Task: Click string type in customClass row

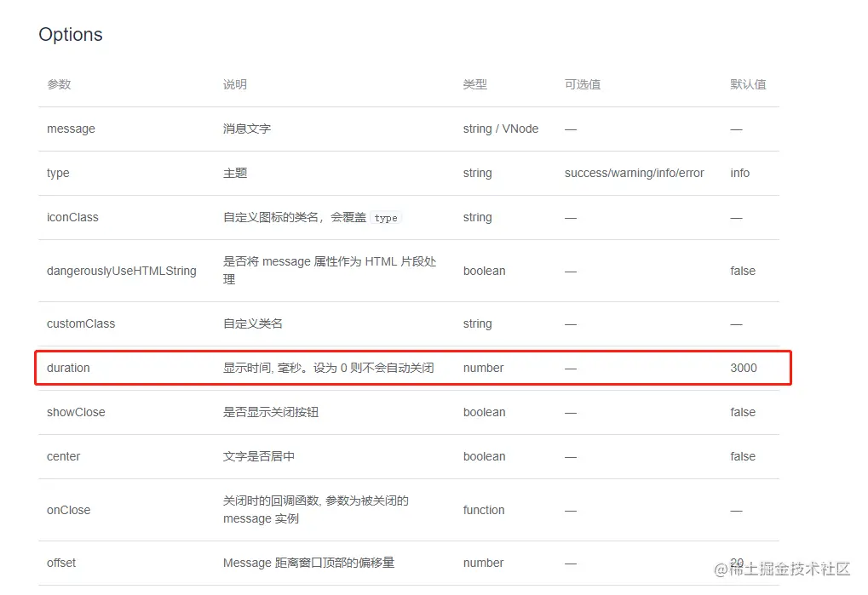Action: 477,323
